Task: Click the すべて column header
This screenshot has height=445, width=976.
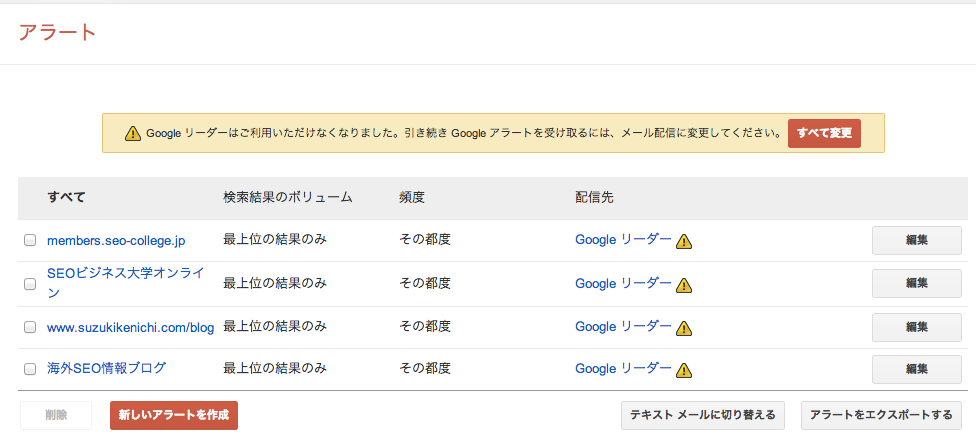Action: tap(66, 197)
